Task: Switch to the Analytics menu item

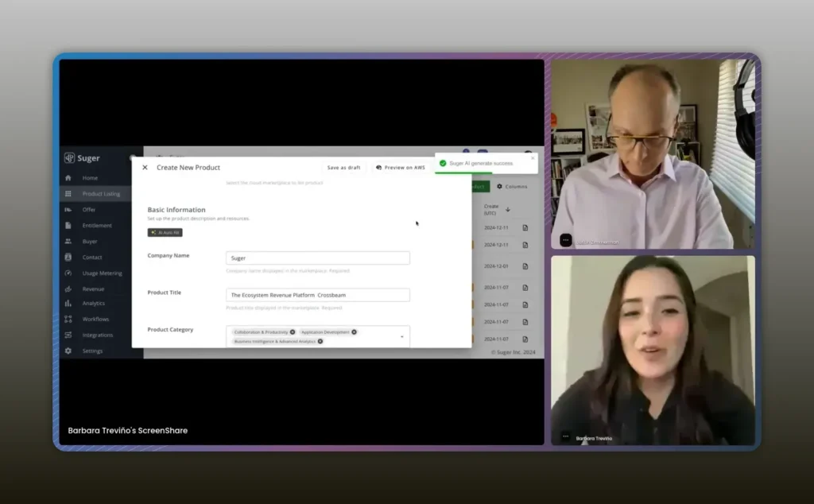Action: pyautogui.click(x=93, y=304)
